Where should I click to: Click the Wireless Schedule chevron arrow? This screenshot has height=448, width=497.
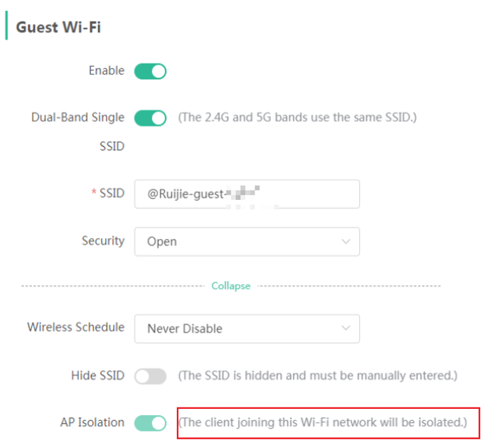(346, 329)
